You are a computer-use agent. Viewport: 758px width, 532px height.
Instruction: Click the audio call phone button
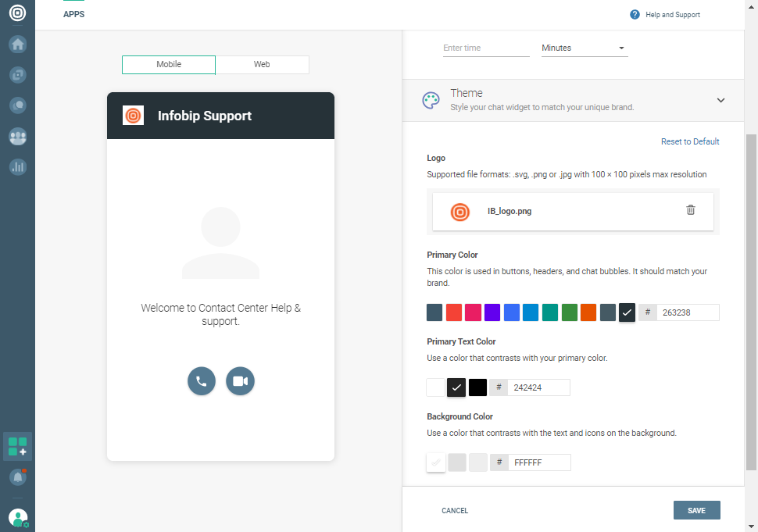[x=202, y=381]
